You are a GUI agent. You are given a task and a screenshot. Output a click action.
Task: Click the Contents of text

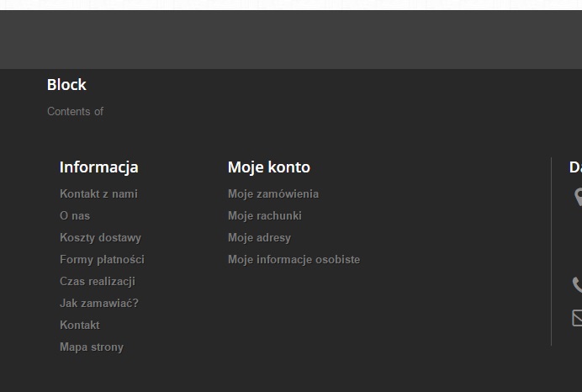[75, 111]
